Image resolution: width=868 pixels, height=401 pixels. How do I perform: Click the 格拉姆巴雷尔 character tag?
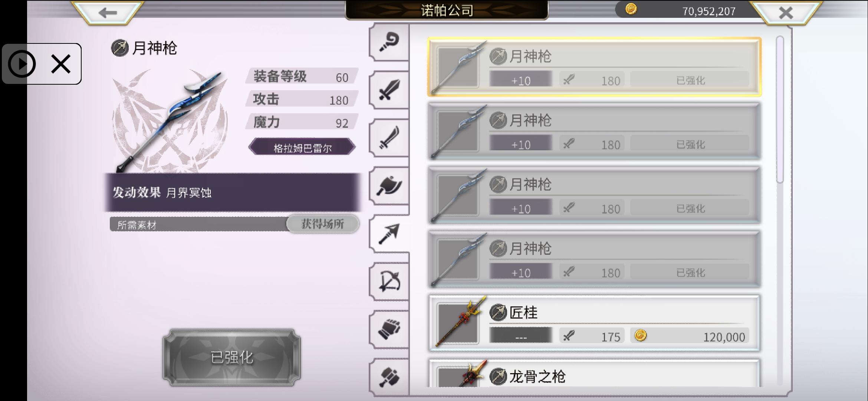point(302,148)
